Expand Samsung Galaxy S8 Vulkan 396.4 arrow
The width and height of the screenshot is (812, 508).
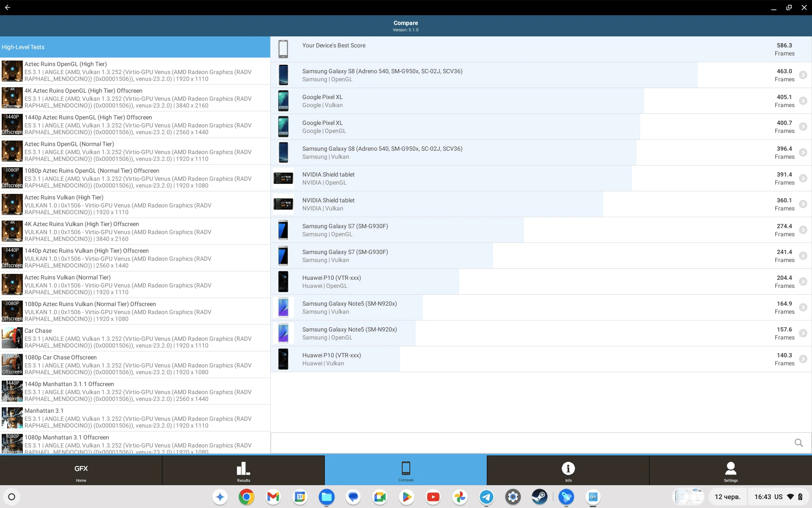point(803,152)
